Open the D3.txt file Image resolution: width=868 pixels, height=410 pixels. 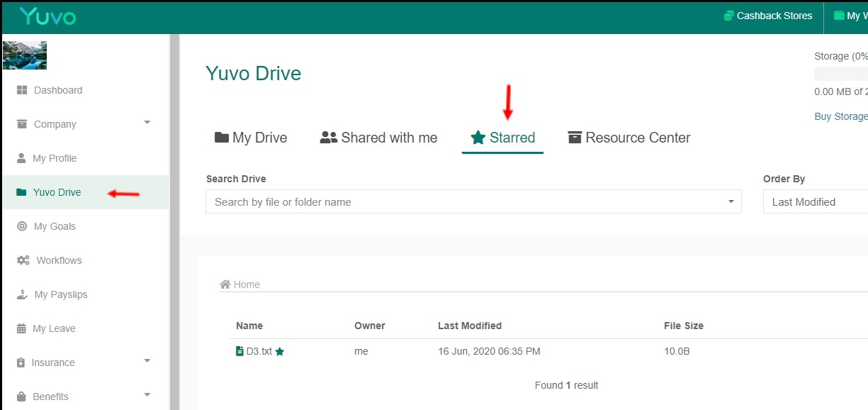259,351
